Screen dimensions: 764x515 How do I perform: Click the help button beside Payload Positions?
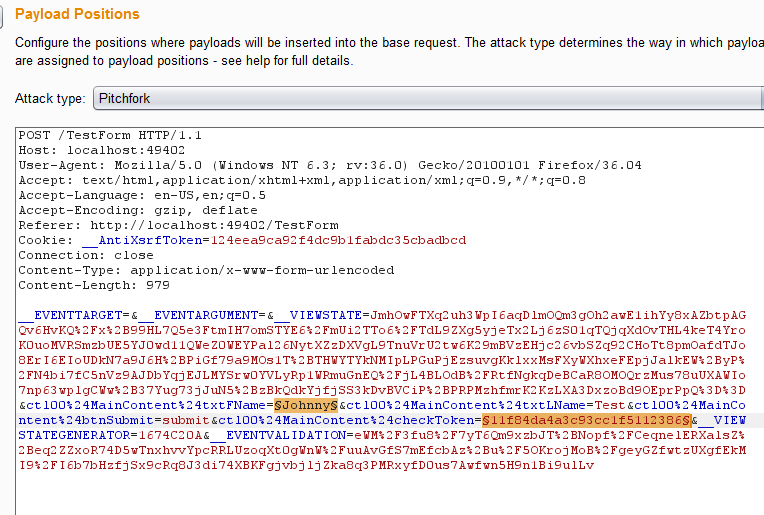click(x=3, y=14)
